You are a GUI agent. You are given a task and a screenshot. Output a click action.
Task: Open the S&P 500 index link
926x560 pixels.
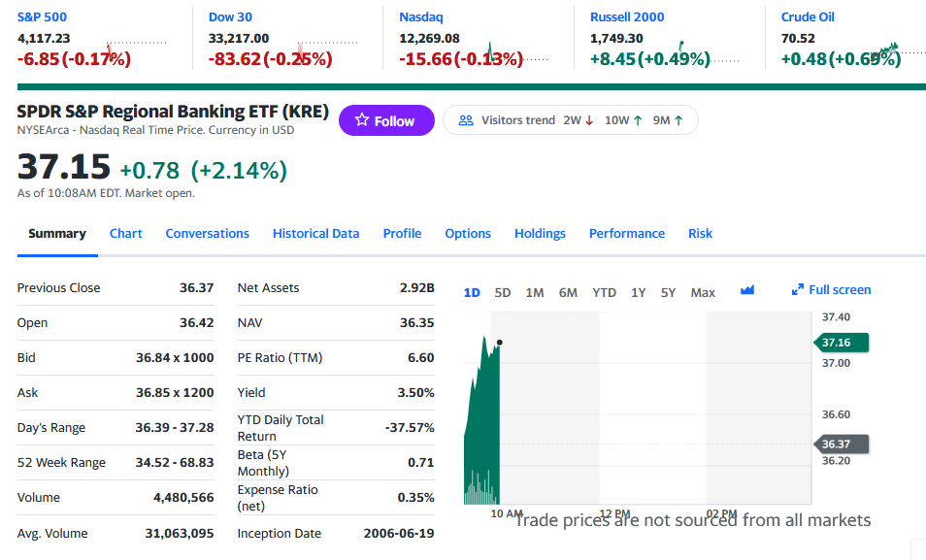click(x=42, y=17)
